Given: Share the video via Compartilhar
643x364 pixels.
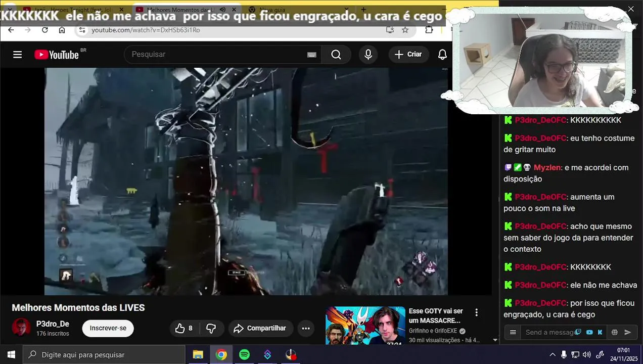Looking at the screenshot, I should click(261, 328).
